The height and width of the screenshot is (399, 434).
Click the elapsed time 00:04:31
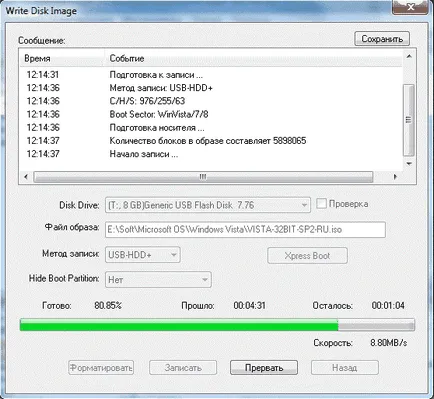pos(249,305)
